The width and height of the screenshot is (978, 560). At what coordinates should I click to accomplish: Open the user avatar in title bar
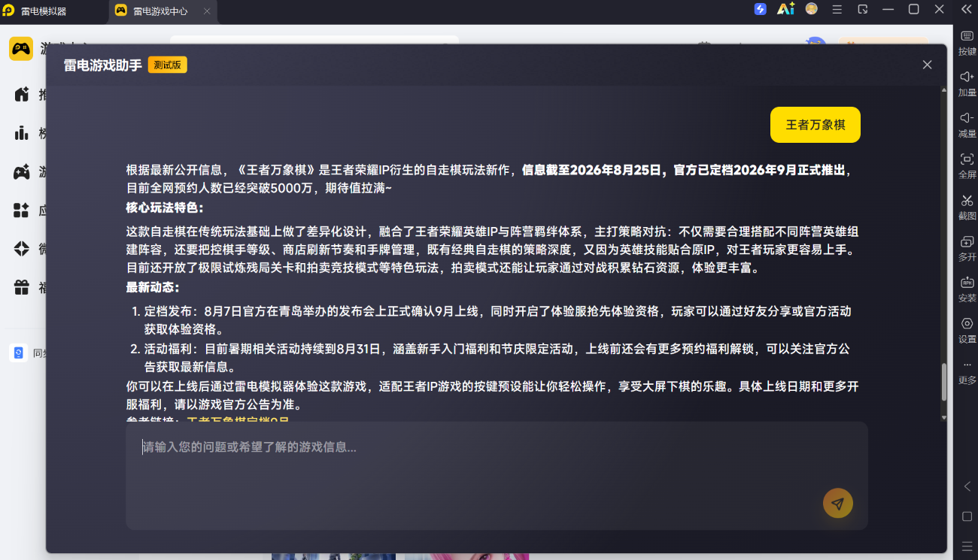pos(812,9)
